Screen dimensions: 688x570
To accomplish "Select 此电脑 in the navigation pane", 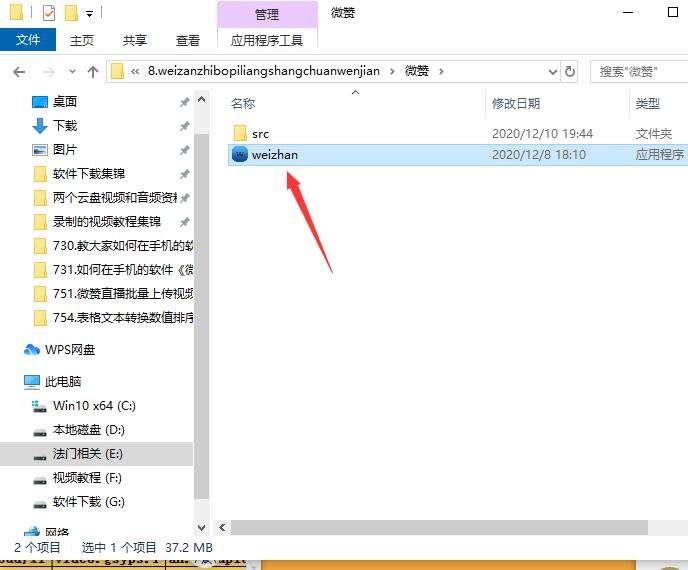I will (63, 382).
